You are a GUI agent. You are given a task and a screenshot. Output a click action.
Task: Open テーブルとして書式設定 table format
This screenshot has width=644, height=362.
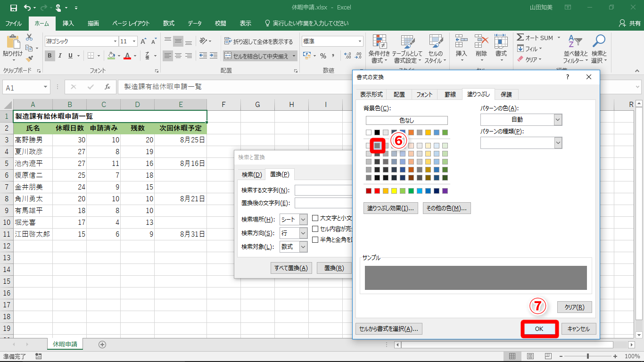pyautogui.click(x=407, y=49)
